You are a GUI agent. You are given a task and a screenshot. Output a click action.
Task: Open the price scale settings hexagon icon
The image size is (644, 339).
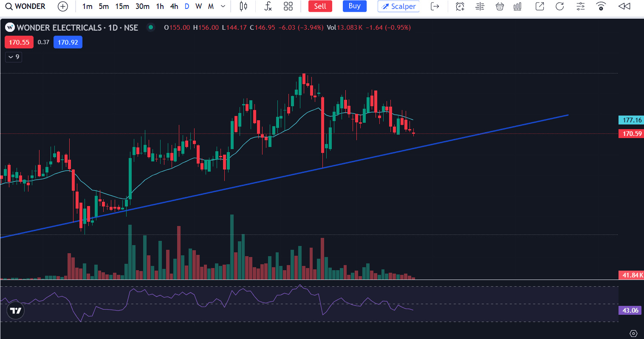[633, 333]
